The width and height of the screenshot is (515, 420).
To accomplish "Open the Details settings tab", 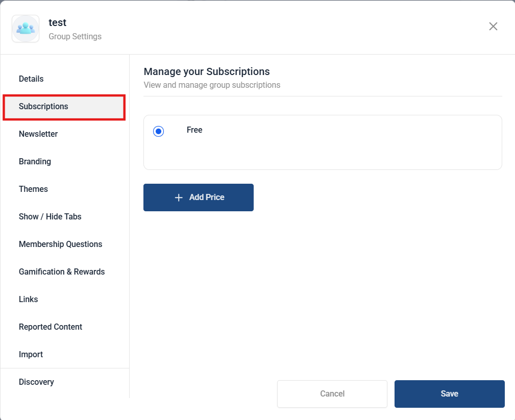I will (31, 79).
